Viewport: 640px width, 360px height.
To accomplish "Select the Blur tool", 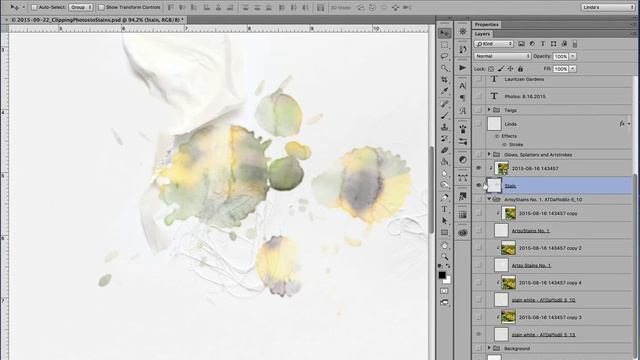I will [x=444, y=173].
